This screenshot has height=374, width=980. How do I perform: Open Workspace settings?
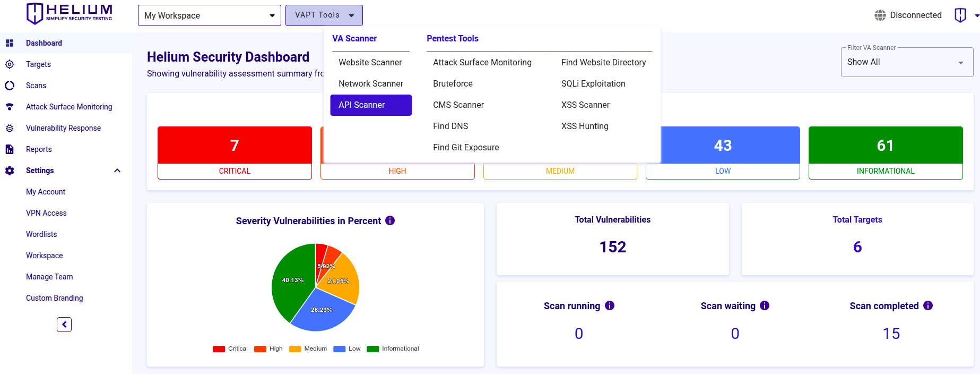pos(45,256)
